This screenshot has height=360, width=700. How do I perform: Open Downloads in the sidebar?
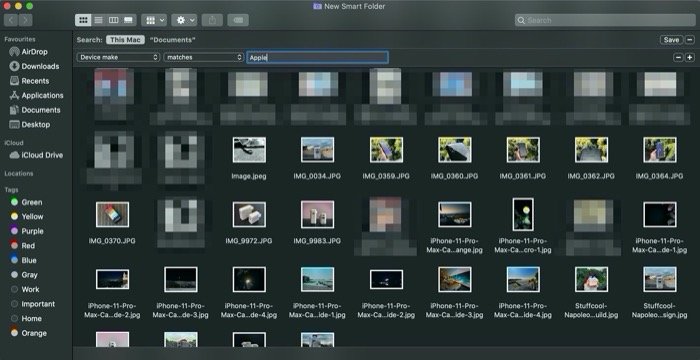[35, 66]
